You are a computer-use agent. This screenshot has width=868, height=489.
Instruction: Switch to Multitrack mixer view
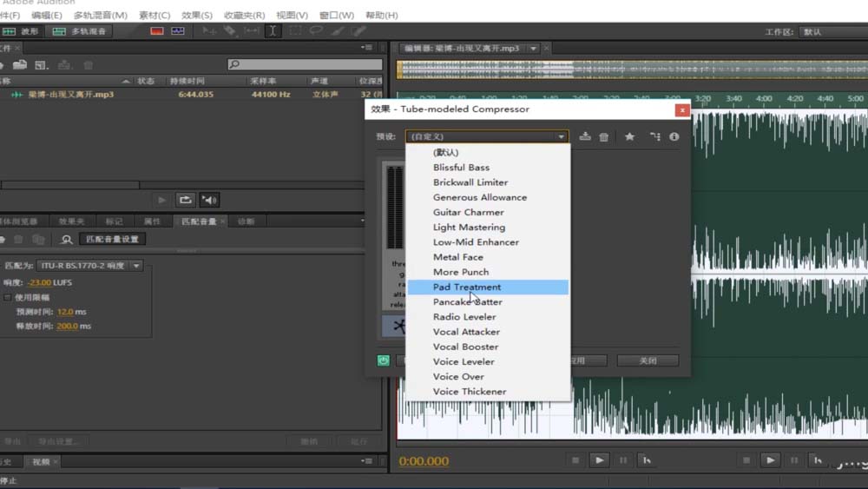[79, 31]
